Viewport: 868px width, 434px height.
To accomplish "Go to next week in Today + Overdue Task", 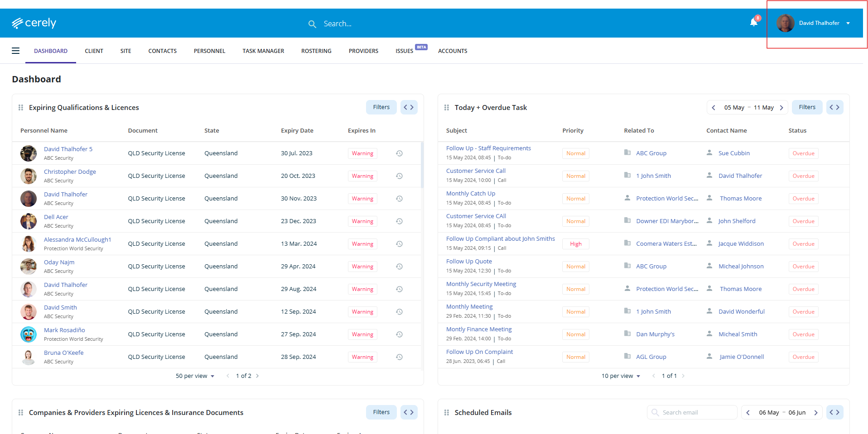I will point(781,108).
